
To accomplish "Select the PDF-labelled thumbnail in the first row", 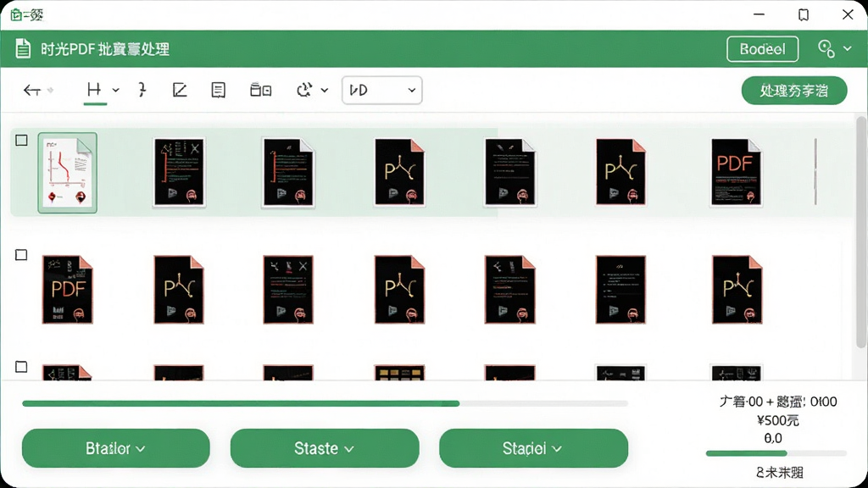I will (x=736, y=173).
